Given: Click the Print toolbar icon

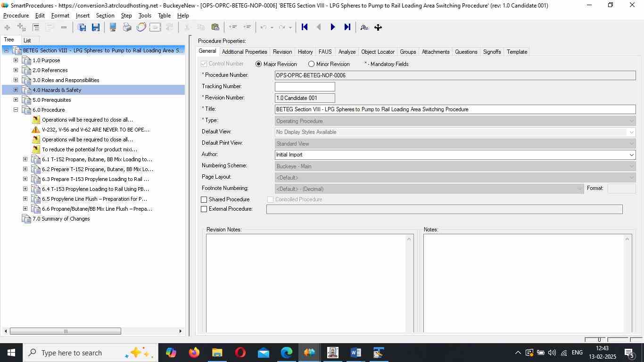Looking at the screenshot, I should pos(127,27).
